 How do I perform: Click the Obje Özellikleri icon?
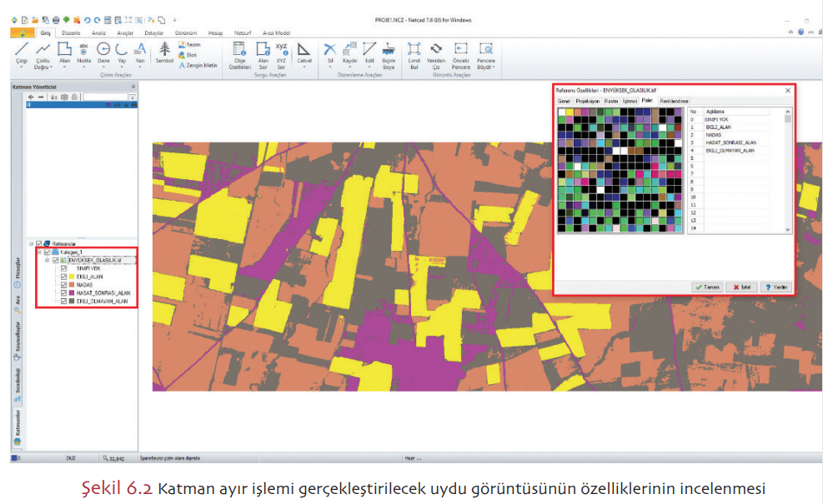[x=238, y=52]
